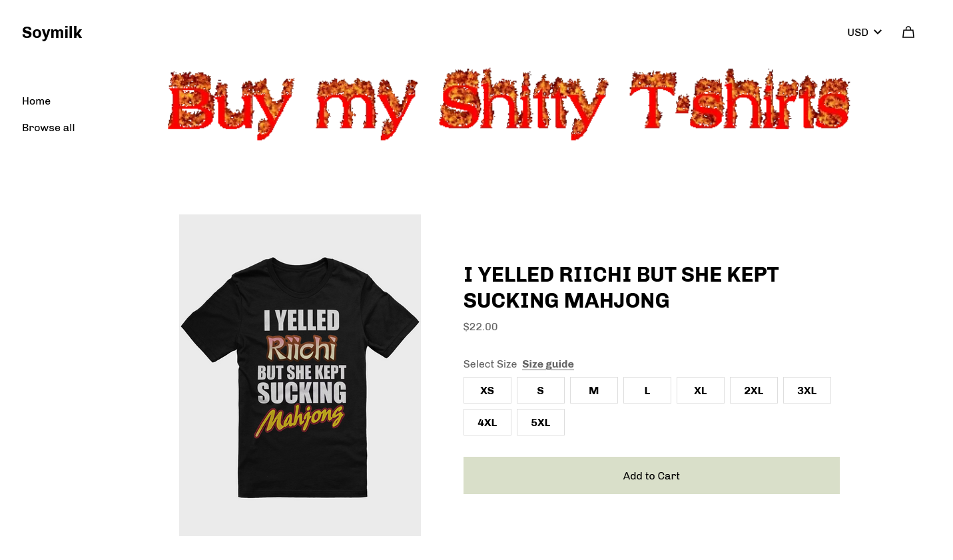Choose size L option
The height and width of the screenshot is (560, 953).
coord(647,390)
